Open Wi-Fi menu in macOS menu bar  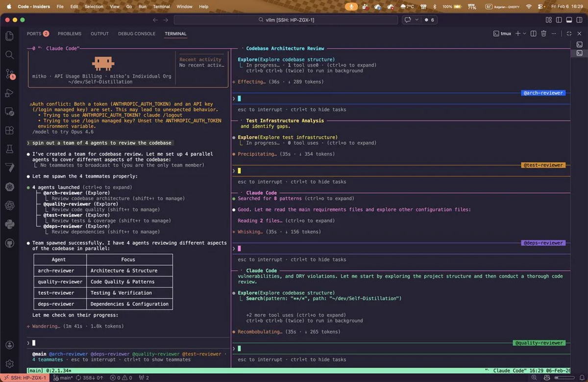[529, 6]
